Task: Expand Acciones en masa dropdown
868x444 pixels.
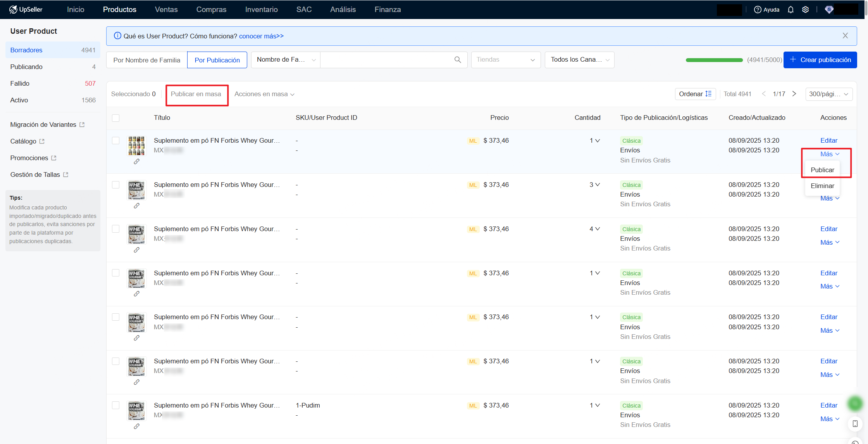Action: [264, 94]
